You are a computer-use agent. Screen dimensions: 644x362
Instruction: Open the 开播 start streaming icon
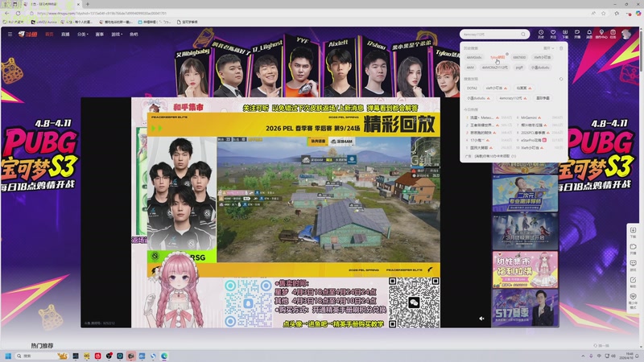click(x=577, y=34)
